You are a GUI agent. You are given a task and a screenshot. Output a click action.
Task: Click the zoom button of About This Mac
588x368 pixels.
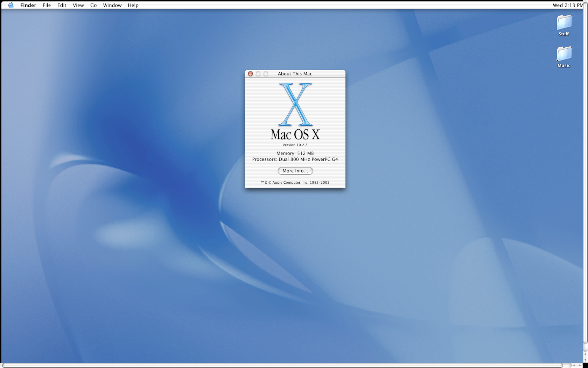(266, 74)
